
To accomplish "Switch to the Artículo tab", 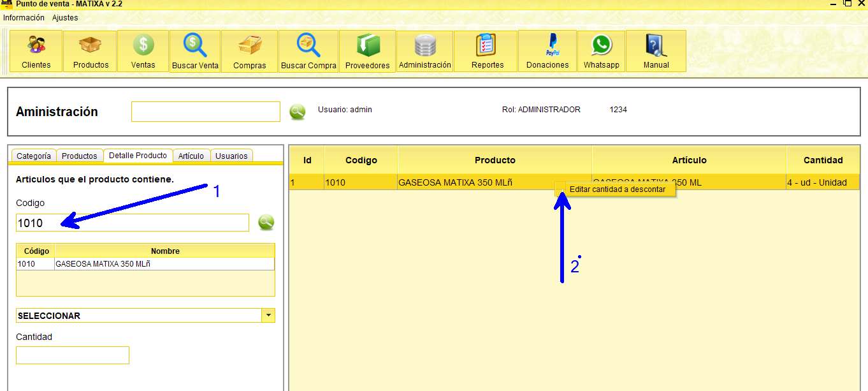I will pyautogui.click(x=191, y=155).
